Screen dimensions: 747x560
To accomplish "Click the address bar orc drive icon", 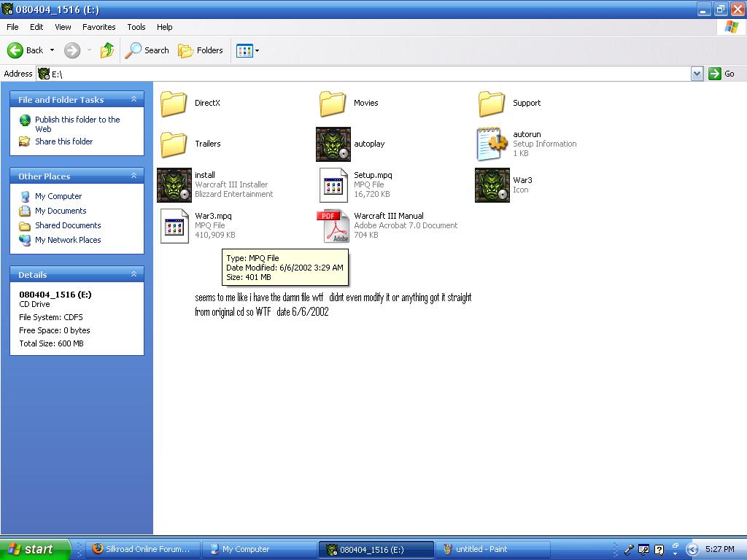I will tap(44, 74).
